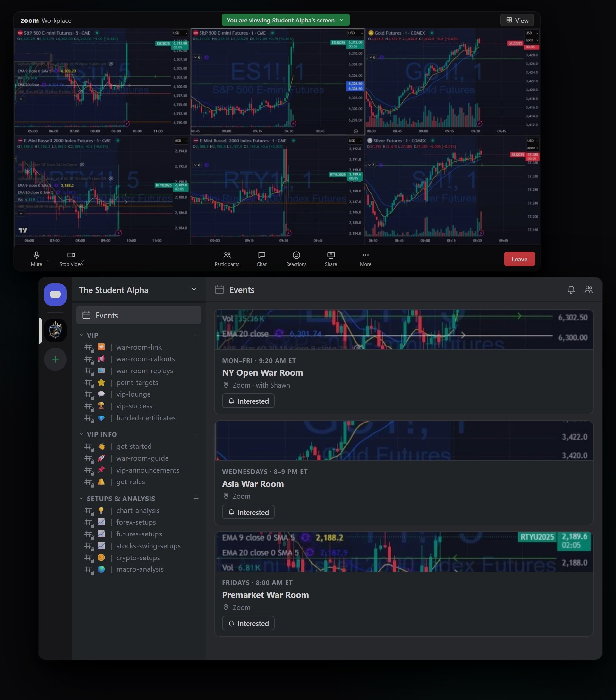Open funded-certificates channel
Viewport: 616px width, 700px height.
pyautogui.click(x=138, y=418)
